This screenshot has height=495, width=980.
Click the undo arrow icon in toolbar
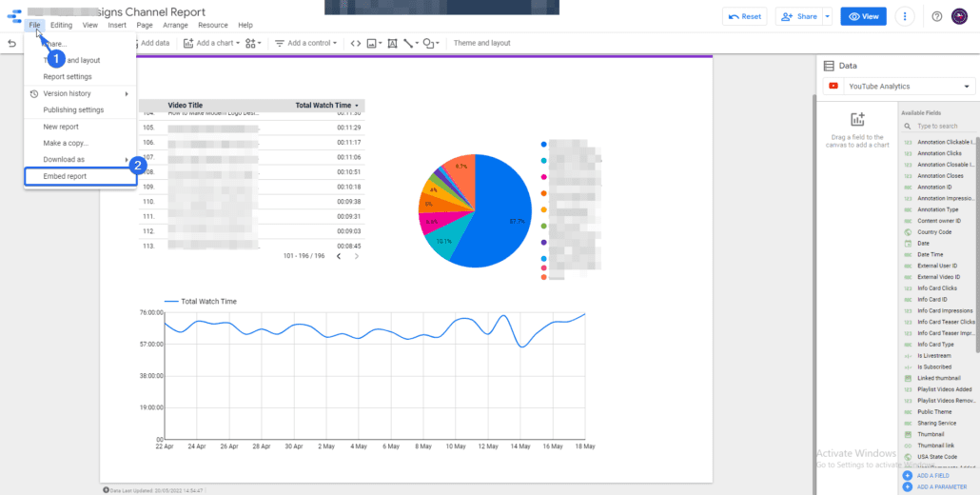click(11, 43)
